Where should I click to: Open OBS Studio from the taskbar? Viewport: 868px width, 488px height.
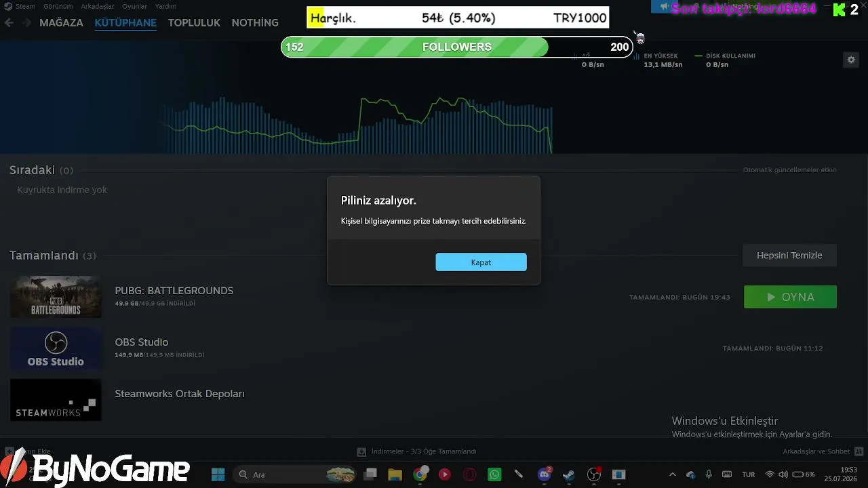[x=594, y=474]
